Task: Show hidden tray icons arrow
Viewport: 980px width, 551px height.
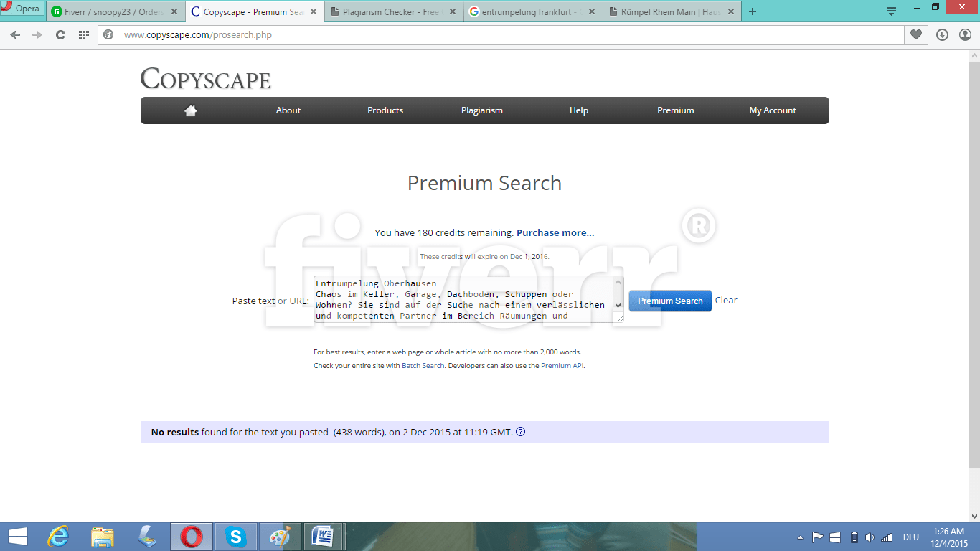Action: pos(801,537)
